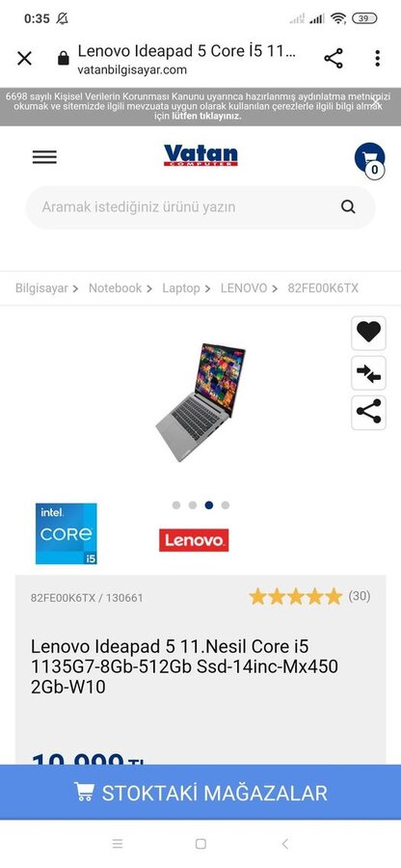Click the 'lütfen tıklayınız' link
This screenshot has width=401, height=868.
click(x=205, y=117)
